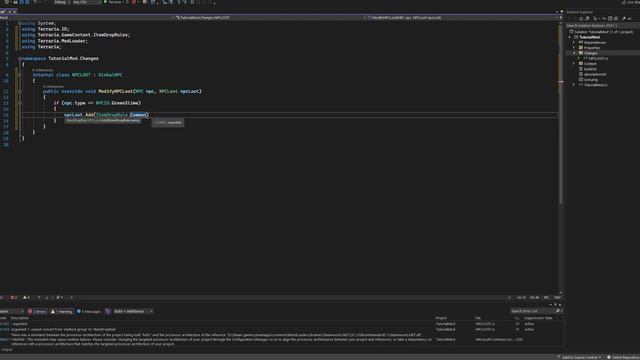Image resolution: width=640 pixels, height=360 pixels.
Task: Start debugging with the green play button
Action: click(106, 2)
